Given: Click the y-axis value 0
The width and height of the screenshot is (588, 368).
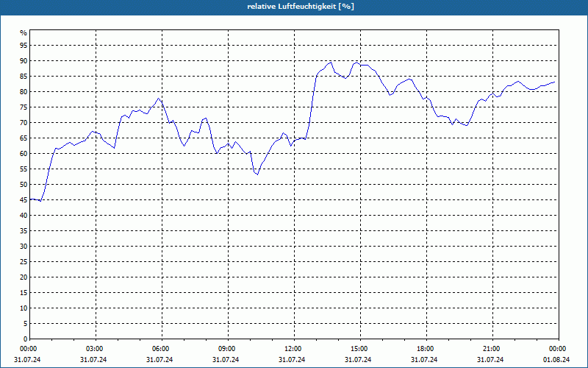Looking at the screenshot, I should [x=25, y=339].
